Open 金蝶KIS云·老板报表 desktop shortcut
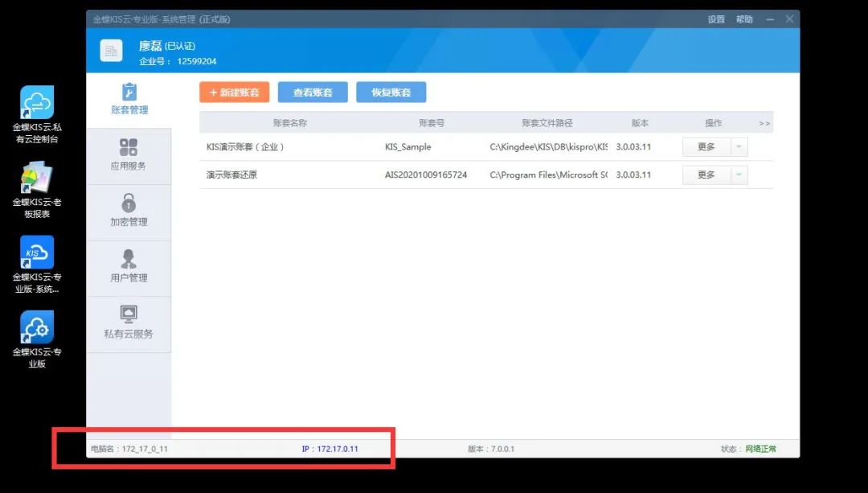 (x=37, y=190)
